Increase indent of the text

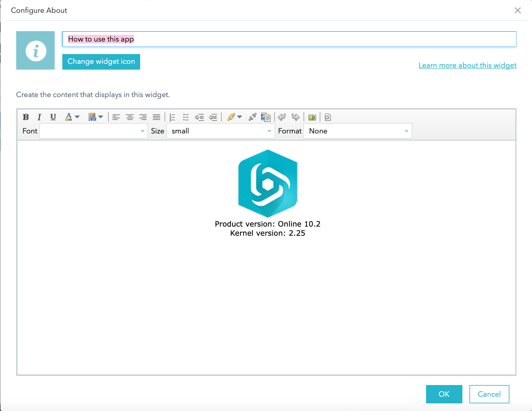[199, 117]
